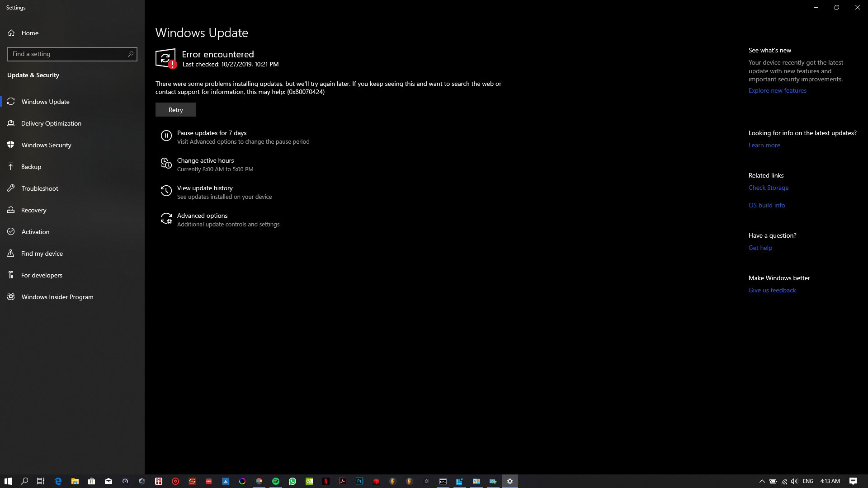The width and height of the screenshot is (868, 488).
Task: Open For developers settings
Action: click(72, 275)
